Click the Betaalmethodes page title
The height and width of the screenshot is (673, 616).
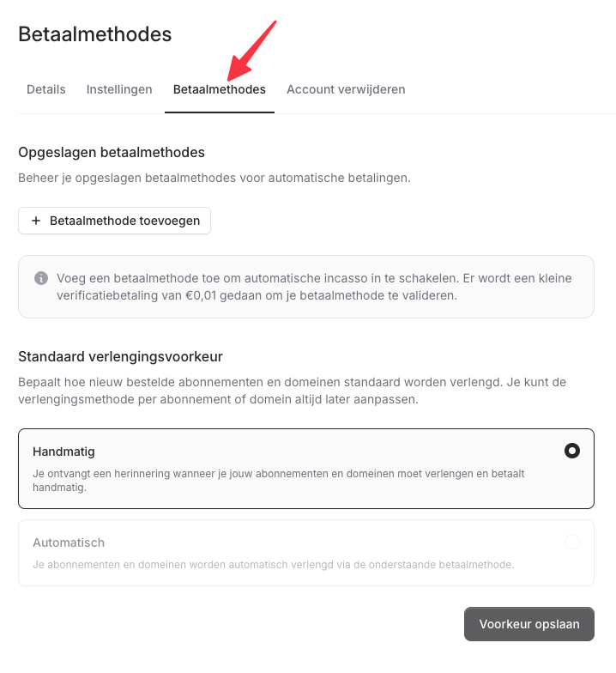coord(94,34)
